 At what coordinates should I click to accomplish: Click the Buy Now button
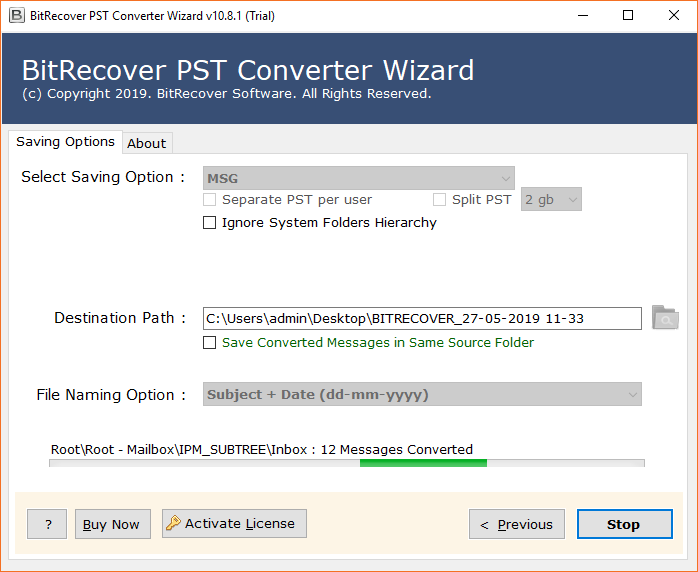[113, 524]
